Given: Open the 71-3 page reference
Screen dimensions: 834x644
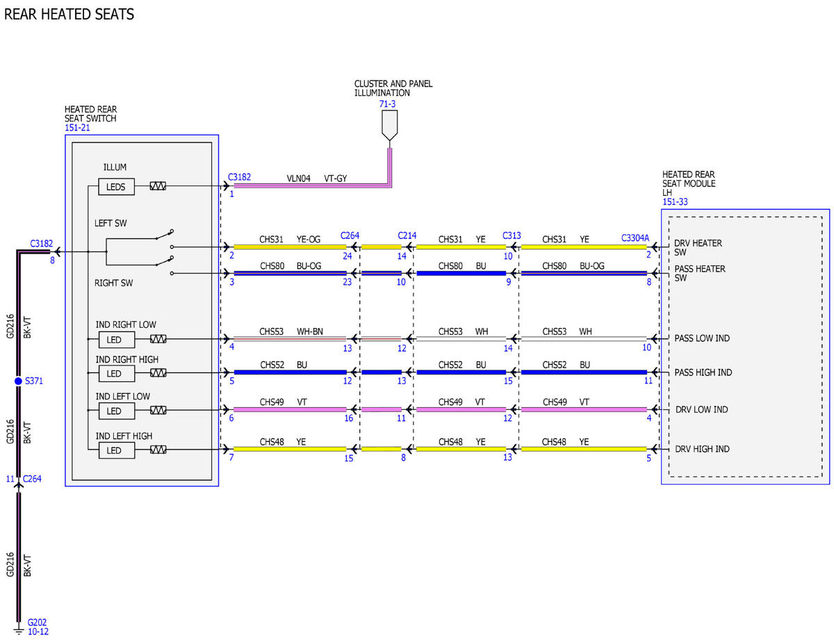Looking at the screenshot, I should pos(387,104).
